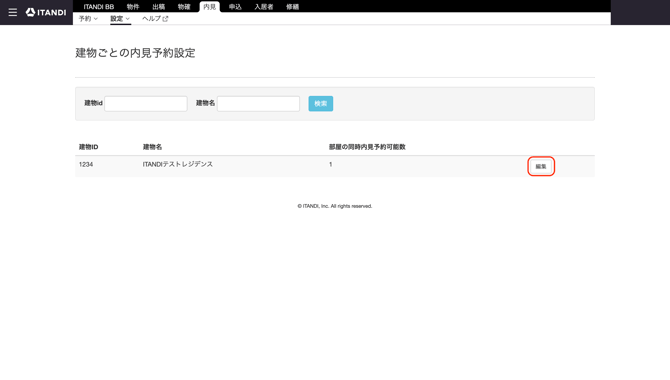Screen dimensions: 670x380
Task: Open the ヘルプ external link
Action: (x=155, y=19)
